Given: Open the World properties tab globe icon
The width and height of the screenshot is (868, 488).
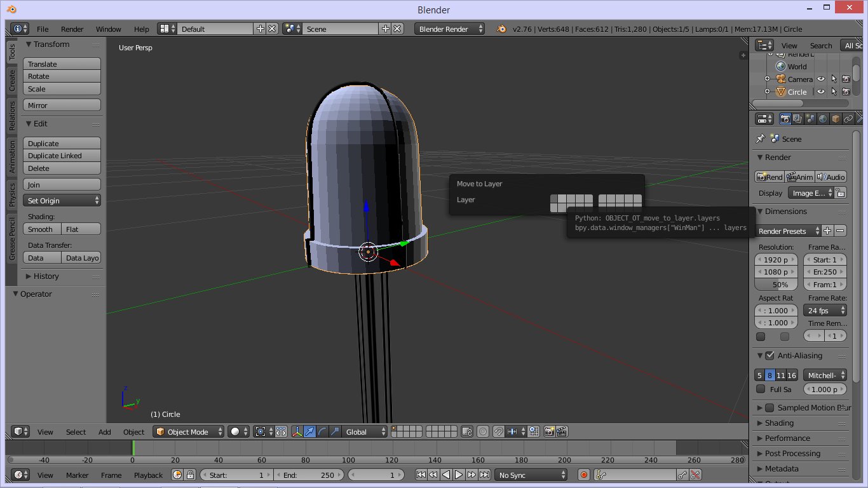Looking at the screenshot, I should pyautogui.click(x=823, y=119).
